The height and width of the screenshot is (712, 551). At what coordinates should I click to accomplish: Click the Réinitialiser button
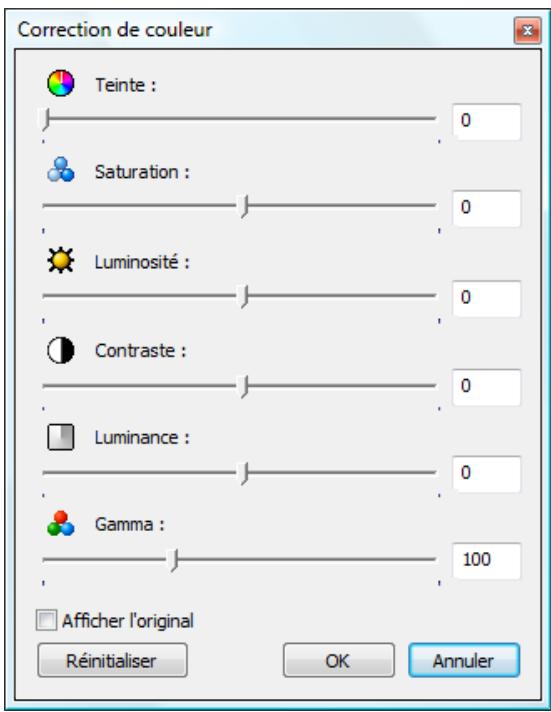112,660
